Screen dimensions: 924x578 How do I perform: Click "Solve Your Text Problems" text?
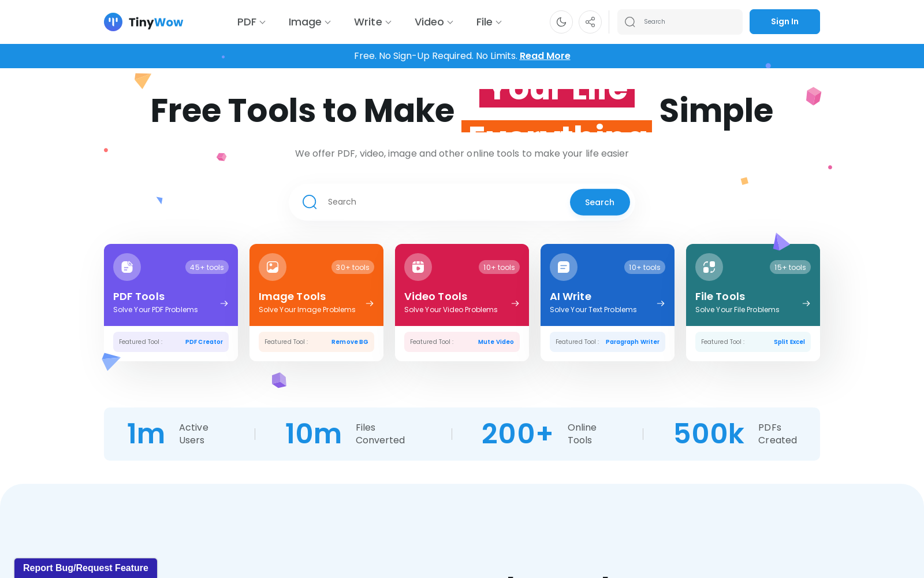click(x=593, y=310)
